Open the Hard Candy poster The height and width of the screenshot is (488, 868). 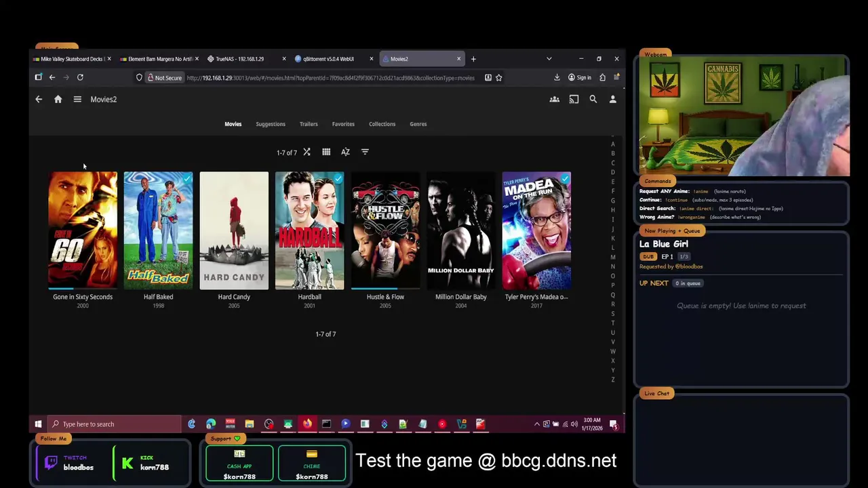[x=234, y=230]
